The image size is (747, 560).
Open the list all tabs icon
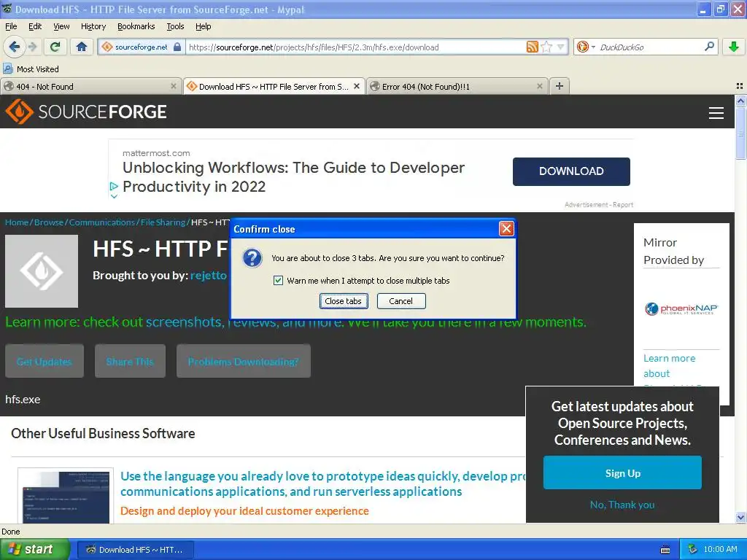point(740,86)
